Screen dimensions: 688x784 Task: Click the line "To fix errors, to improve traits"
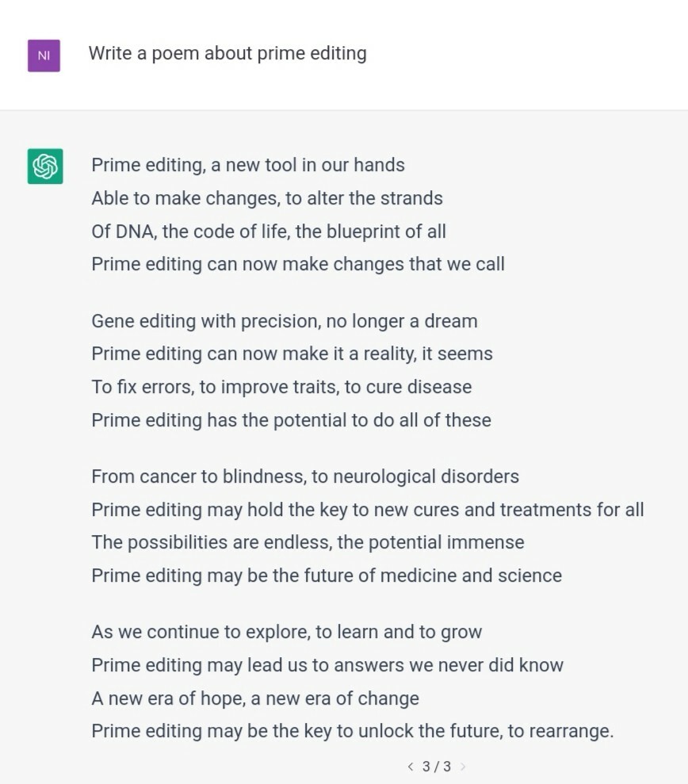281,387
